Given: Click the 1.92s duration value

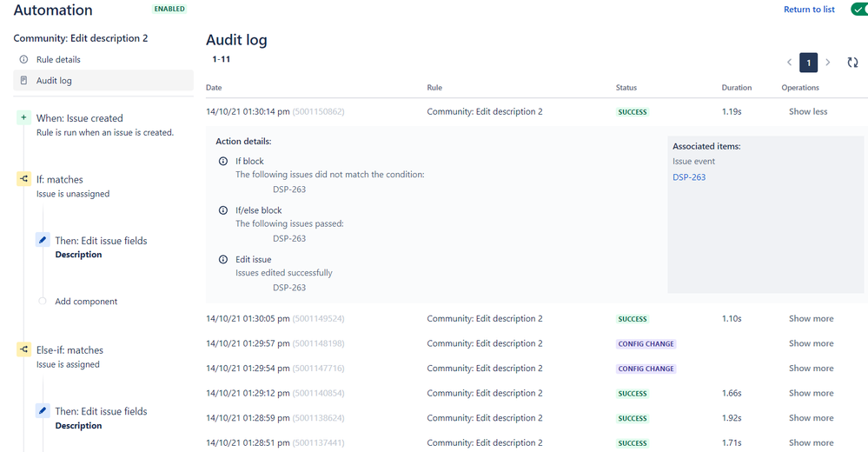Looking at the screenshot, I should [x=732, y=418].
